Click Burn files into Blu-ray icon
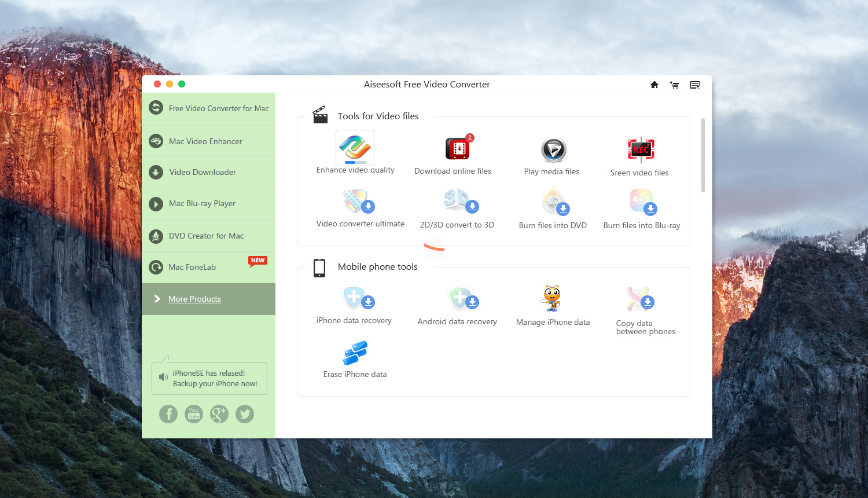Screen dimensions: 868x498 coord(643,202)
